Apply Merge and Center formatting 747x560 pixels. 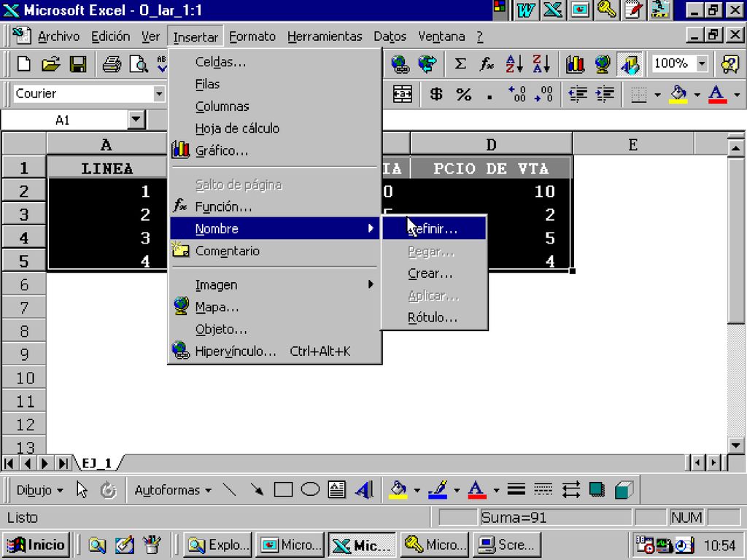click(x=402, y=94)
